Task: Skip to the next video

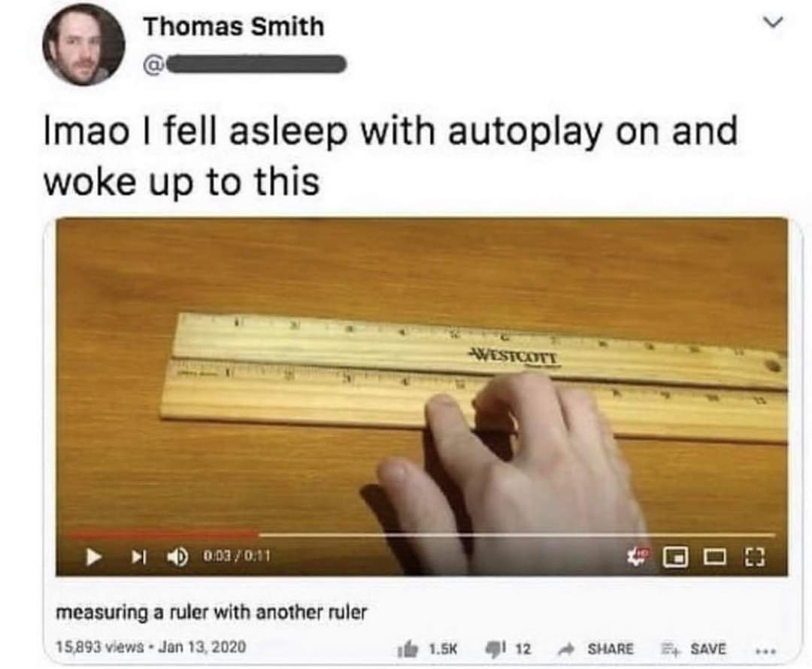Action: tap(138, 557)
